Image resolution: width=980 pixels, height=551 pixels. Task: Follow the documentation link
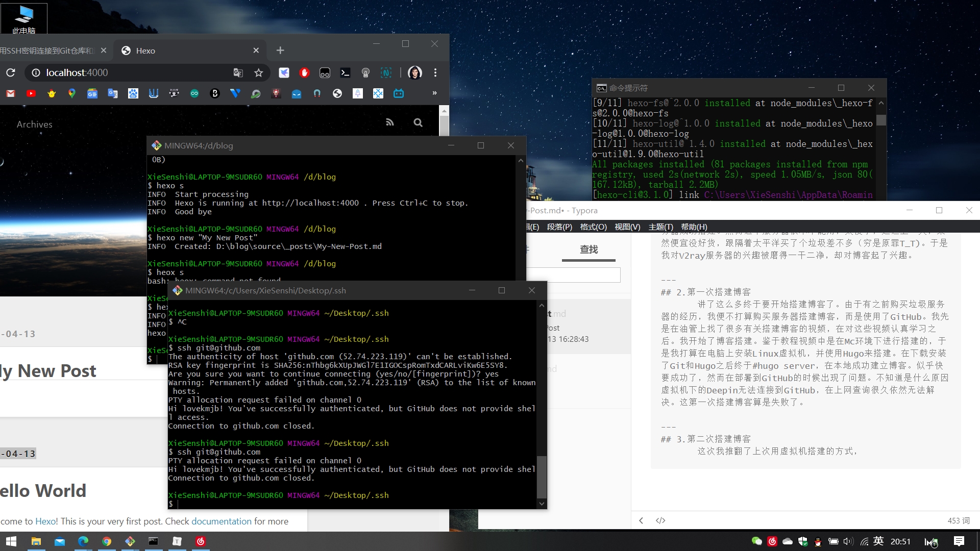[222, 521]
